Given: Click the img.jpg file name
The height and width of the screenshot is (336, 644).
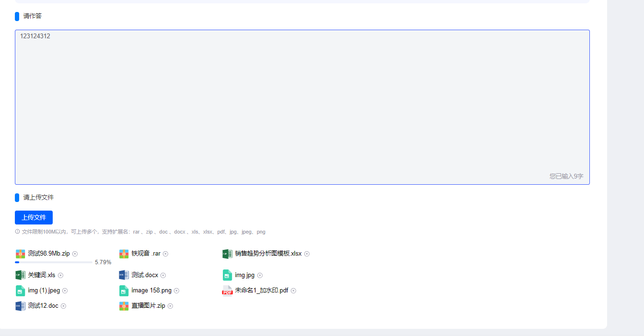Looking at the screenshot, I should pos(245,275).
